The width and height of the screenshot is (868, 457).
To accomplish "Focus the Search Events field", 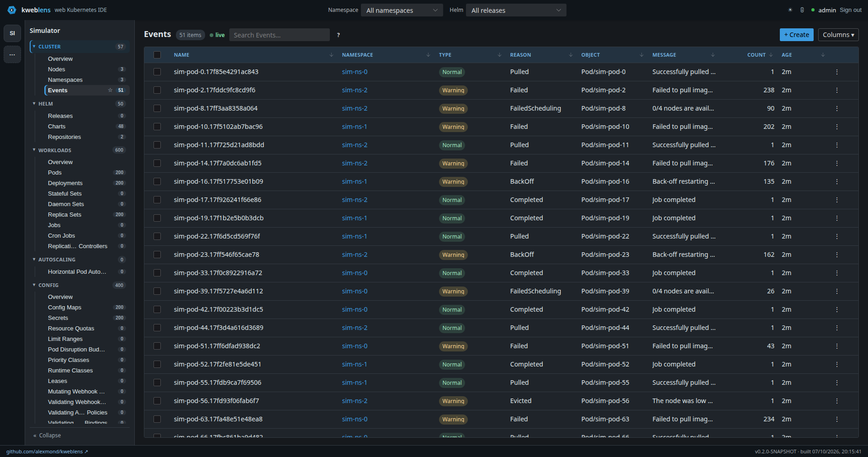I will tap(280, 35).
